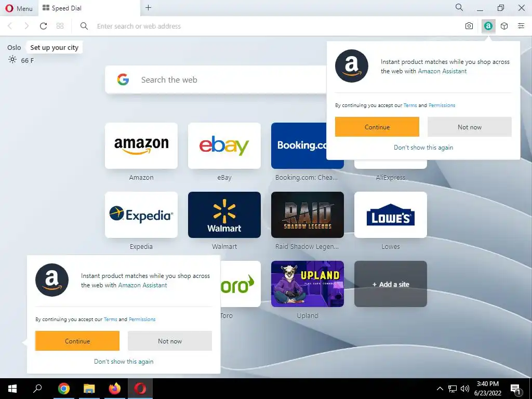Open the Raid Shadow Legends tile

pyautogui.click(x=308, y=215)
